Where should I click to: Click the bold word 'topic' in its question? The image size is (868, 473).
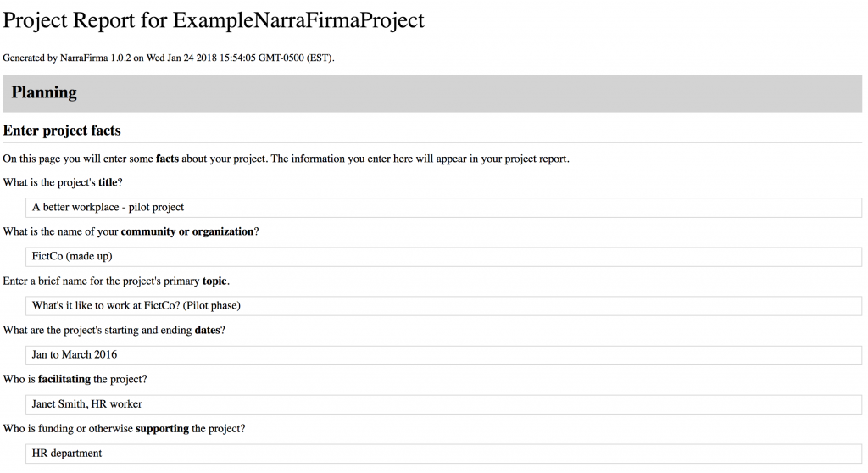pyautogui.click(x=214, y=281)
